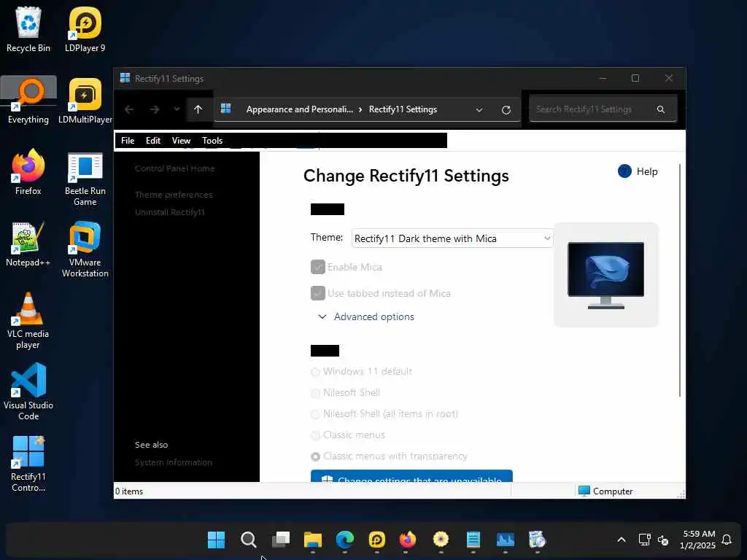Select the Visual Studio Code desktop icon
Screen dimensions: 747x560
(x=28, y=392)
